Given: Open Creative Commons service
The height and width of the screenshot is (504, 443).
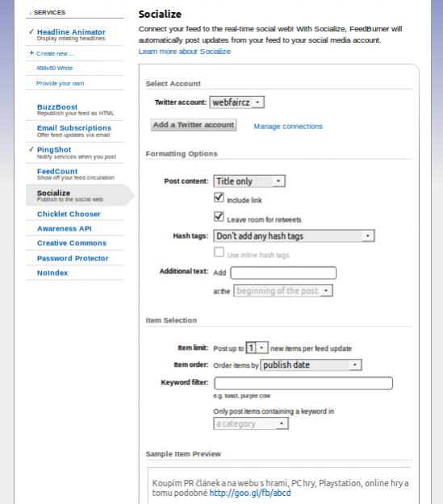Looking at the screenshot, I should (72, 243).
